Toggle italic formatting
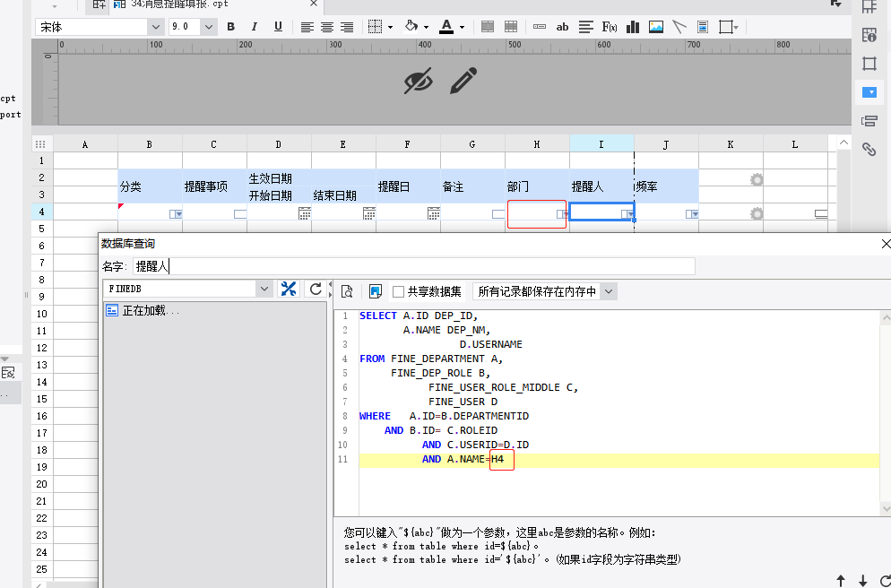This screenshot has height=588, width=891. [x=254, y=27]
